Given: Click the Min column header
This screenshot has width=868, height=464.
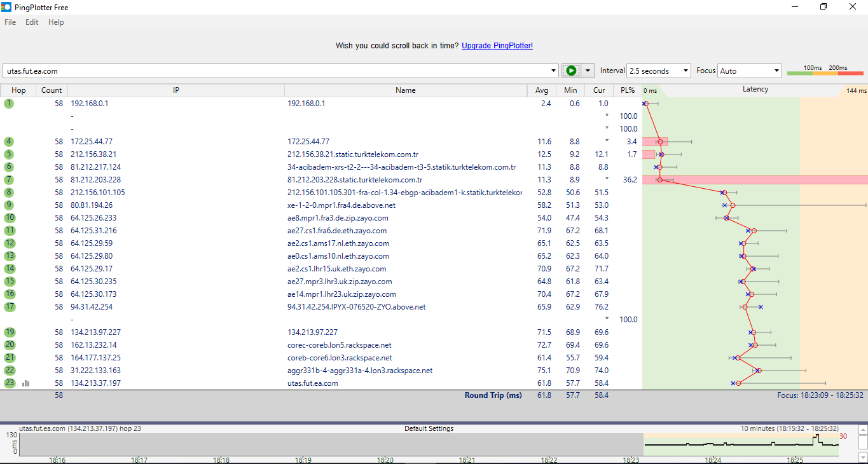Looking at the screenshot, I should (x=570, y=90).
